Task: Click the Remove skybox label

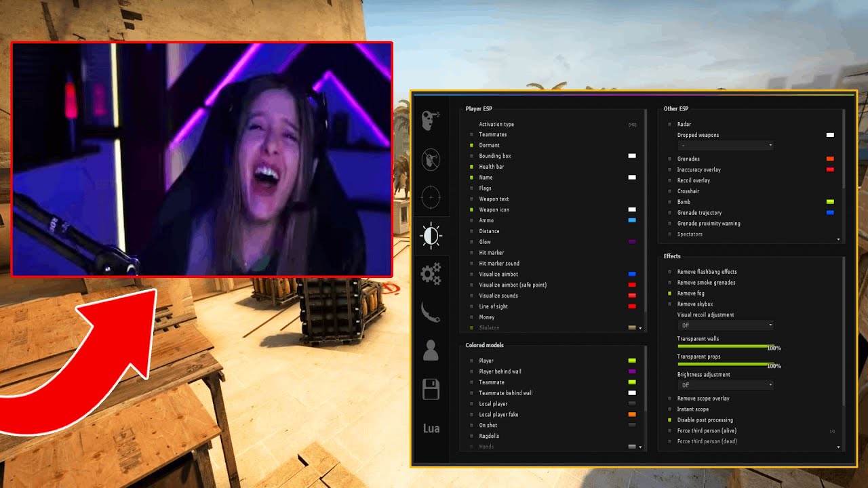Action: pos(695,304)
